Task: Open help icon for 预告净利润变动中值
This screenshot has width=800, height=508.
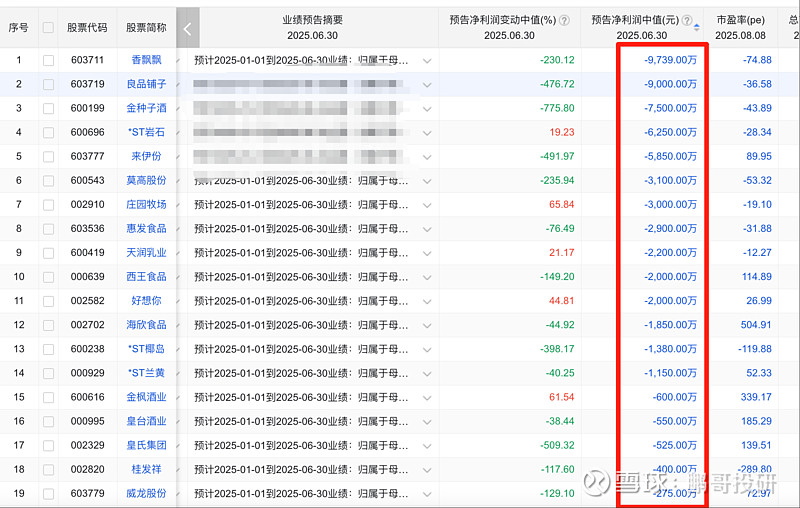Action: click(x=564, y=20)
